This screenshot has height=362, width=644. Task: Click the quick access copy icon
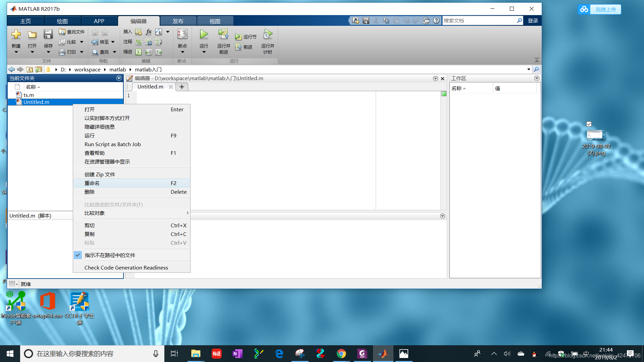(386, 20)
